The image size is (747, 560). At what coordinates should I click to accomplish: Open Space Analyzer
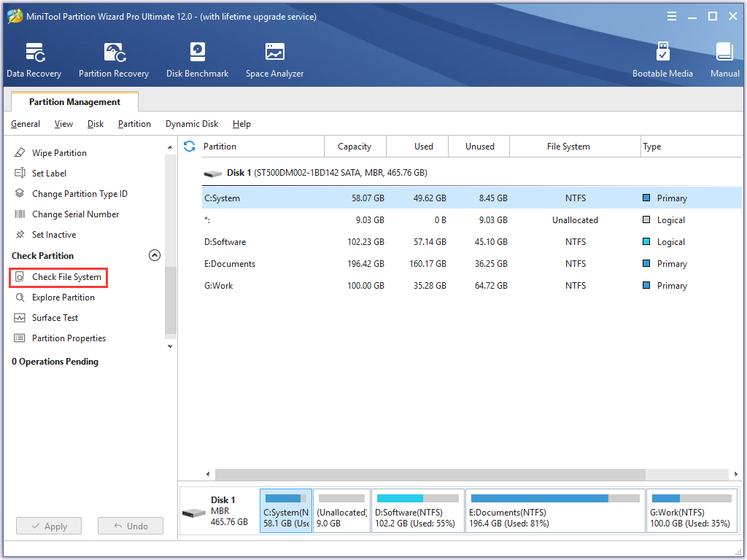(275, 61)
